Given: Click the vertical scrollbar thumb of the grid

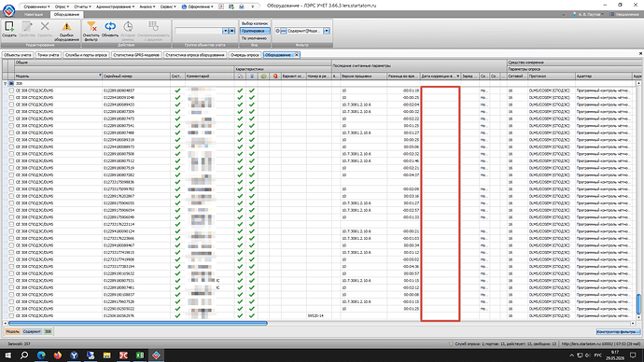Looking at the screenshot, I should pos(638,303).
